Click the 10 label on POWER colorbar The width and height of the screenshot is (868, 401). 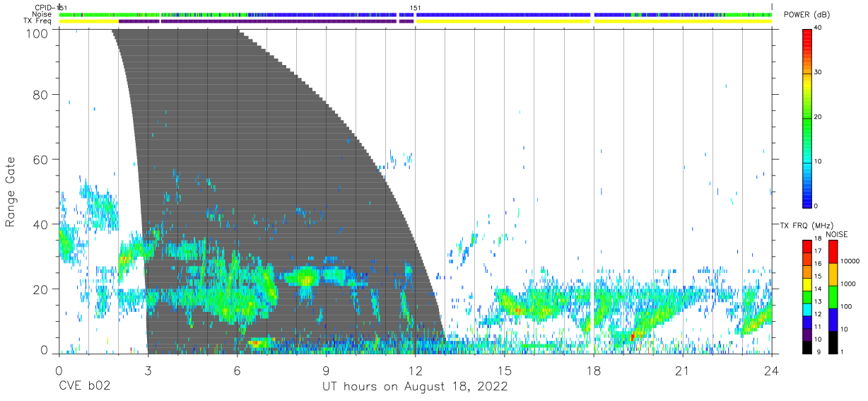point(819,161)
